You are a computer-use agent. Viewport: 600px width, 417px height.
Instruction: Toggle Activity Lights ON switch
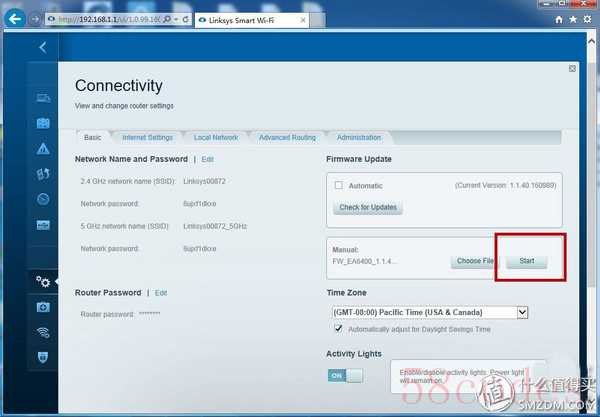click(346, 375)
